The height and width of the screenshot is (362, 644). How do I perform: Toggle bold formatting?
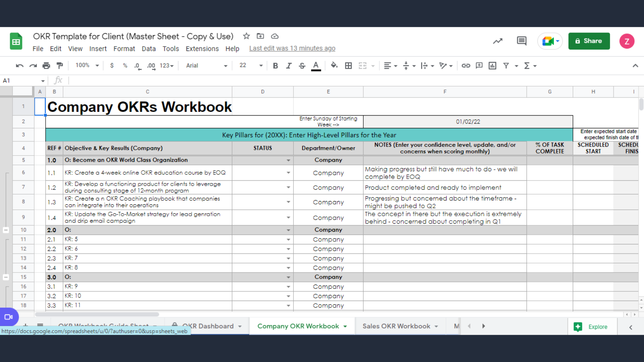coord(275,66)
